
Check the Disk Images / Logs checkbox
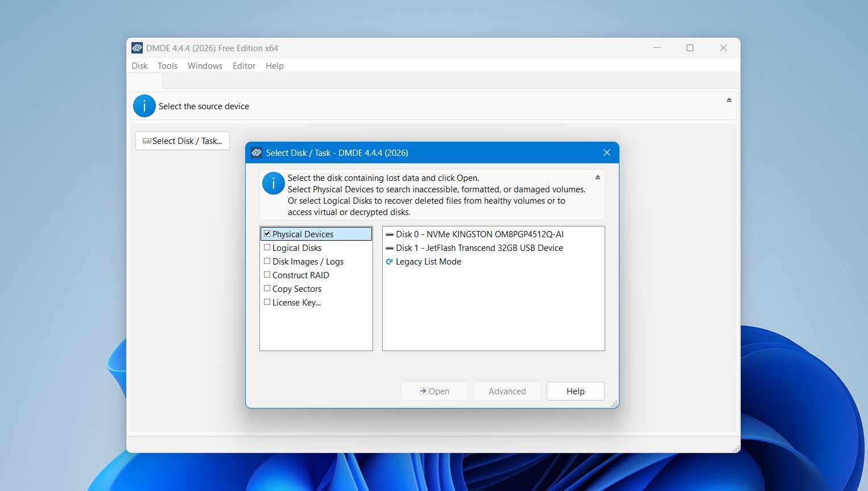click(x=267, y=261)
